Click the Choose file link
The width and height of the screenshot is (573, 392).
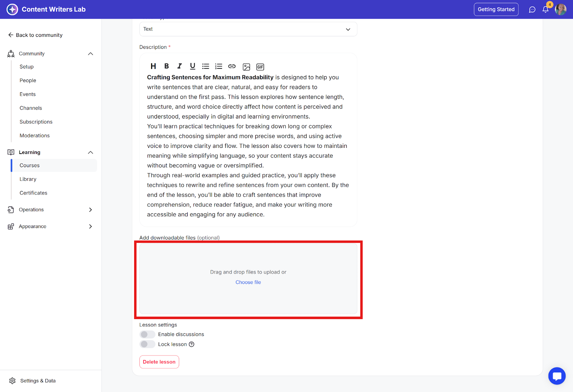coord(248,282)
